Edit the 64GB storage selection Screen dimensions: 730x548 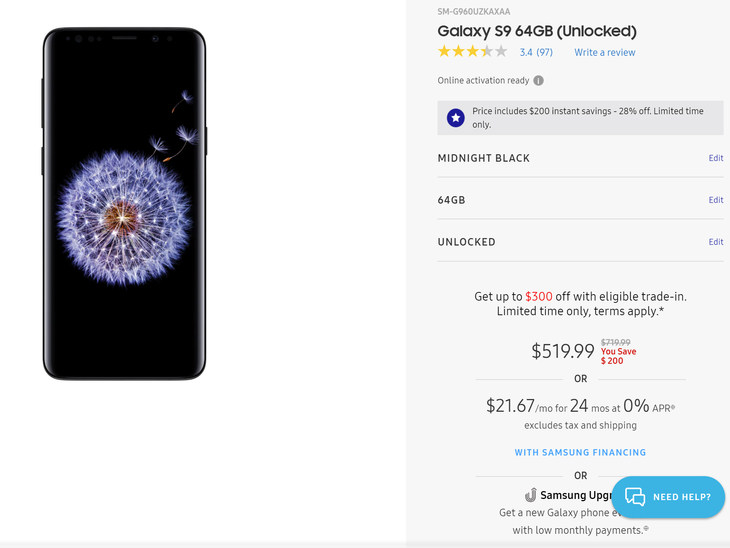(x=716, y=200)
